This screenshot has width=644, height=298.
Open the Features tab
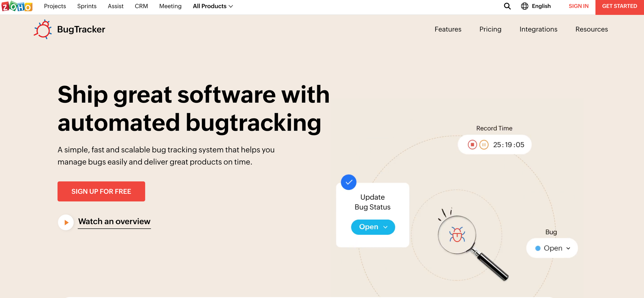(x=448, y=29)
